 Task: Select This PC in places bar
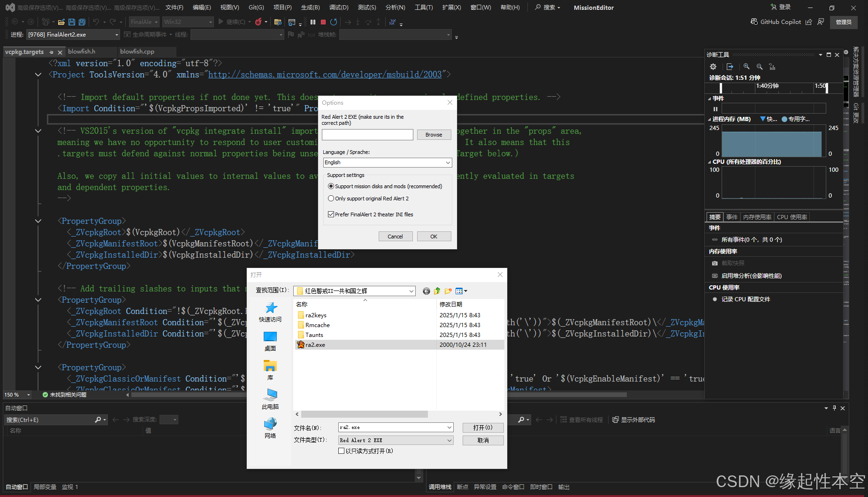(270, 399)
